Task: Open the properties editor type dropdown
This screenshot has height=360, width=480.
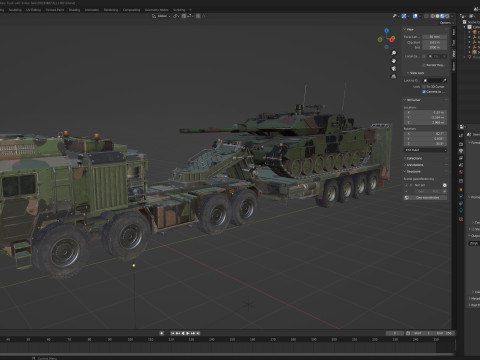Action: (463, 127)
